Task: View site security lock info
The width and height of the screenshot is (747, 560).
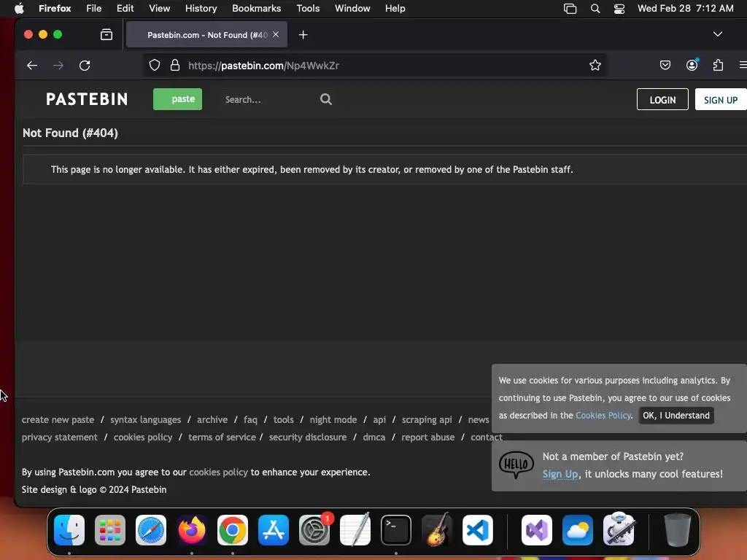Action: (175, 65)
